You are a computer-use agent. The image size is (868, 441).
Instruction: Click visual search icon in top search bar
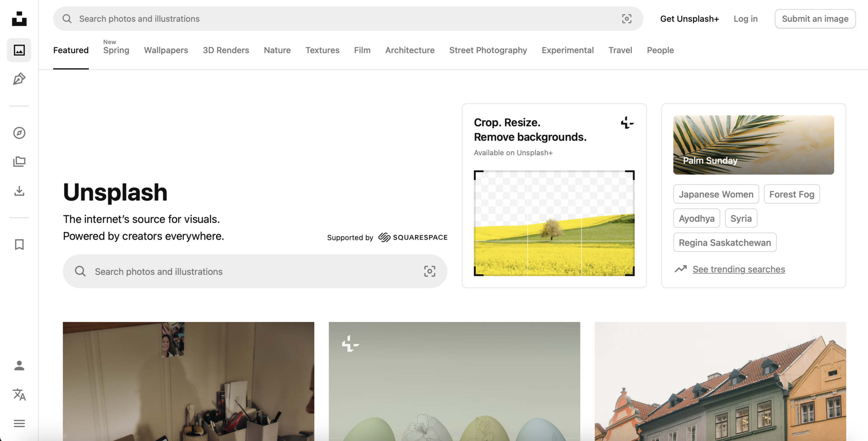click(627, 19)
